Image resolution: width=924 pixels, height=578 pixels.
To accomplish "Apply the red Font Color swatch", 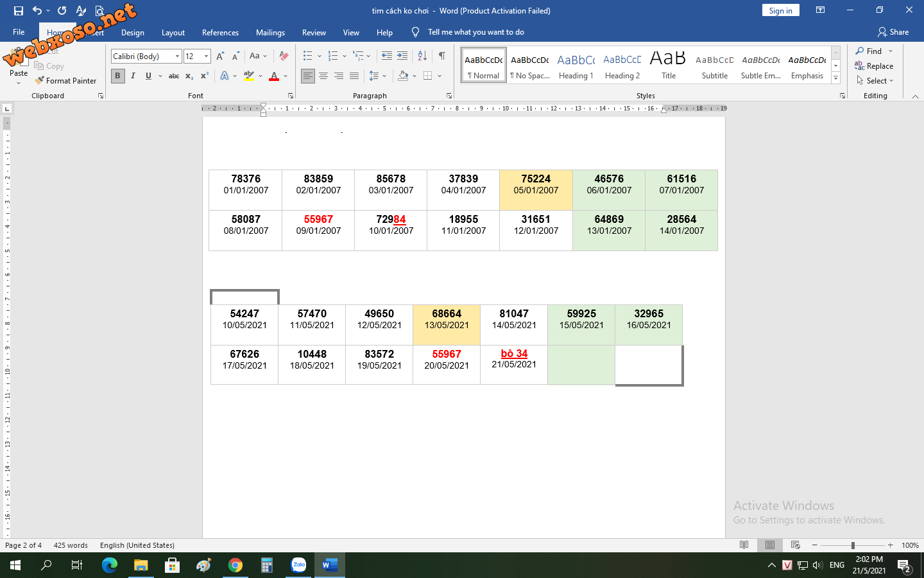I will coord(274,76).
